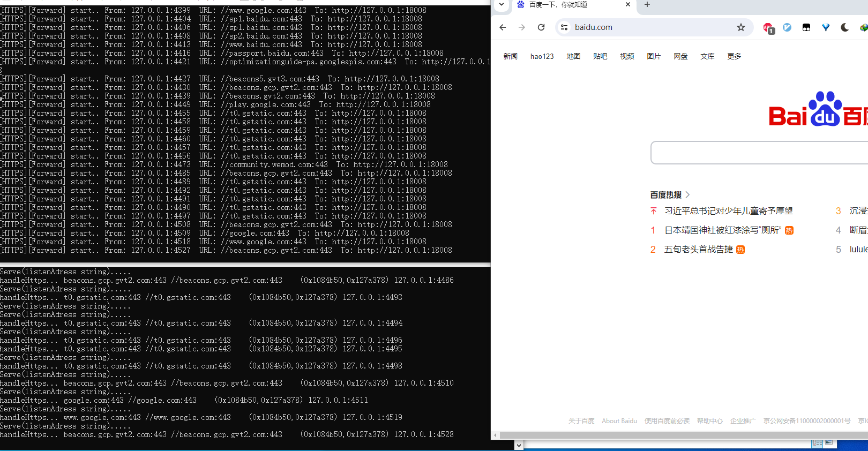Open the 视频 navigation link

click(x=627, y=56)
